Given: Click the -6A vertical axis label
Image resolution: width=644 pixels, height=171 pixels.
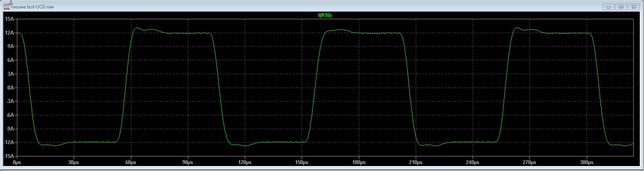Looking at the screenshot, I should pyautogui.click(x=10, y=115).
